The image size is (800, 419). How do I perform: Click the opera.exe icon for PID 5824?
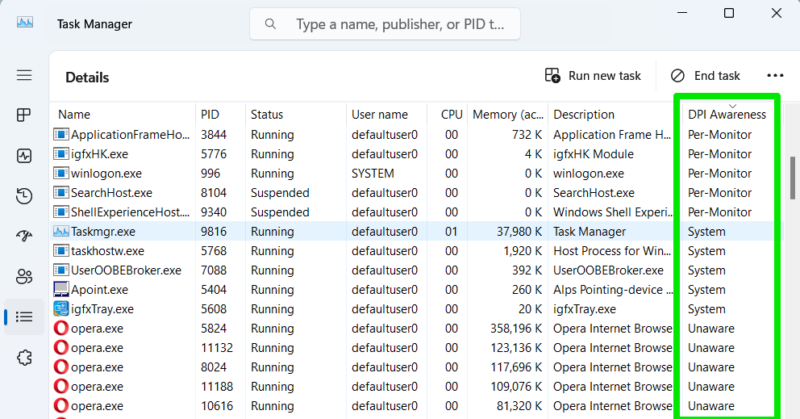pos(61,328)
